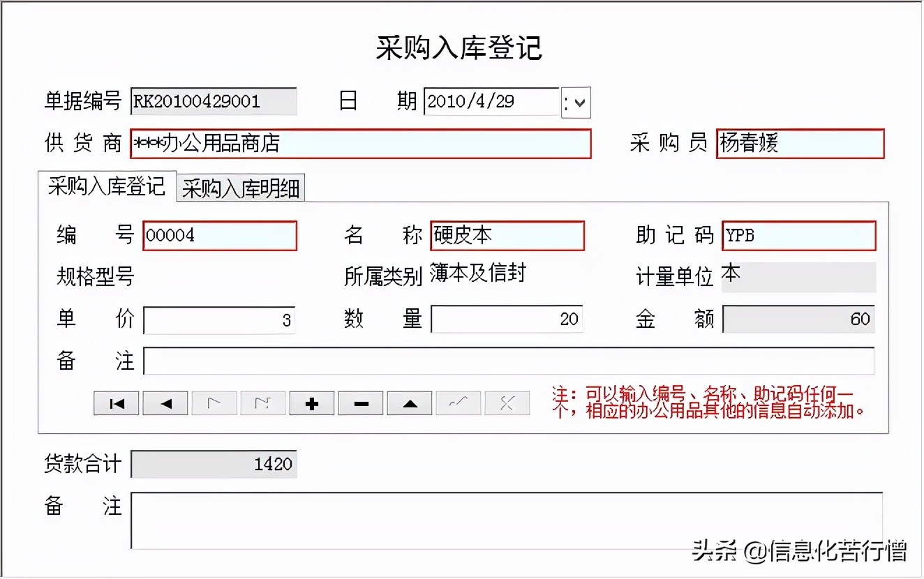Screen dimensions: 924x579
Task: Click the 单据编号 field showing RK20100429001
Action: pyautogui.click(x=214, y=102)
